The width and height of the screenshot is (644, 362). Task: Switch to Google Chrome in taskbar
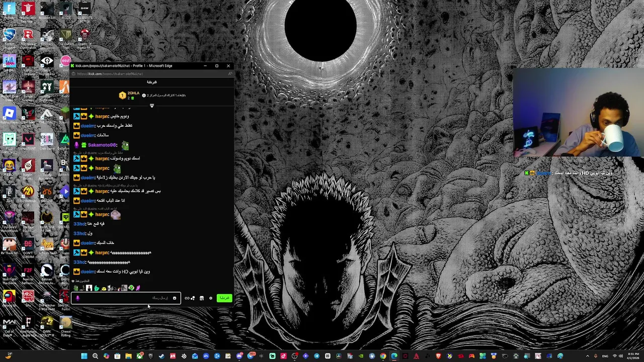click(x=383, y=356)
